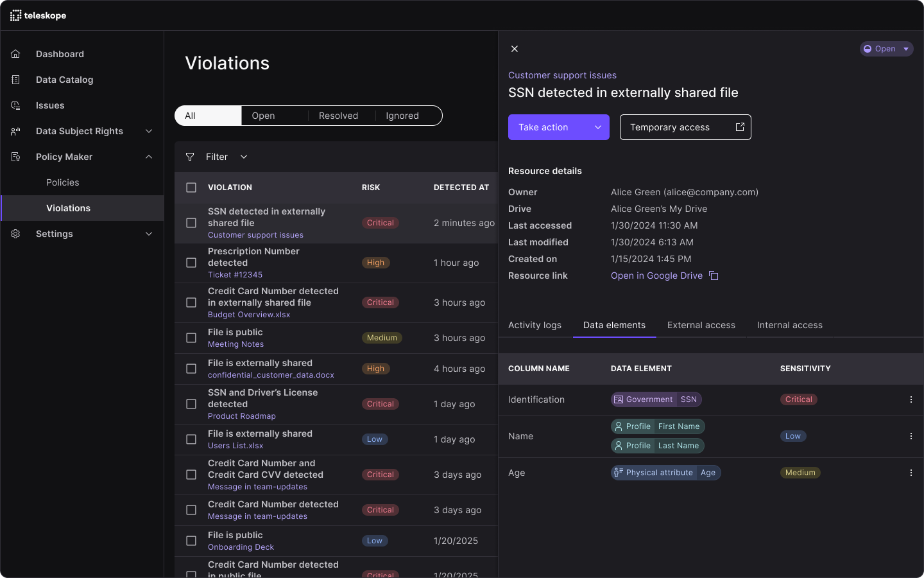This screenshot has width=924, height=578.
Task: Open the Open status dropdown
Action: [906, 49]
